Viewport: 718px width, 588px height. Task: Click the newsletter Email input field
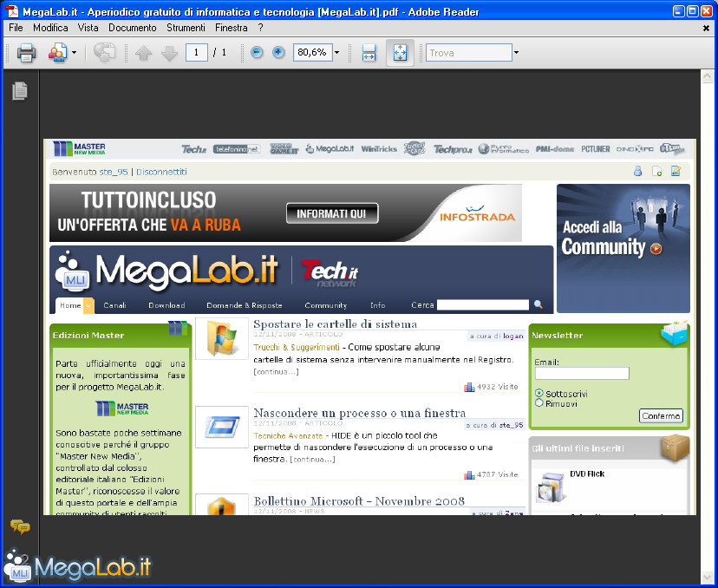coord(582,373)
